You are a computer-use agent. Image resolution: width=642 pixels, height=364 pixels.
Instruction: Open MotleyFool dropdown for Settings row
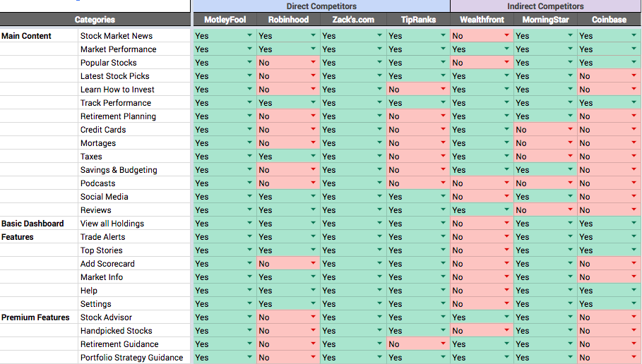click(x=249, y=303)
